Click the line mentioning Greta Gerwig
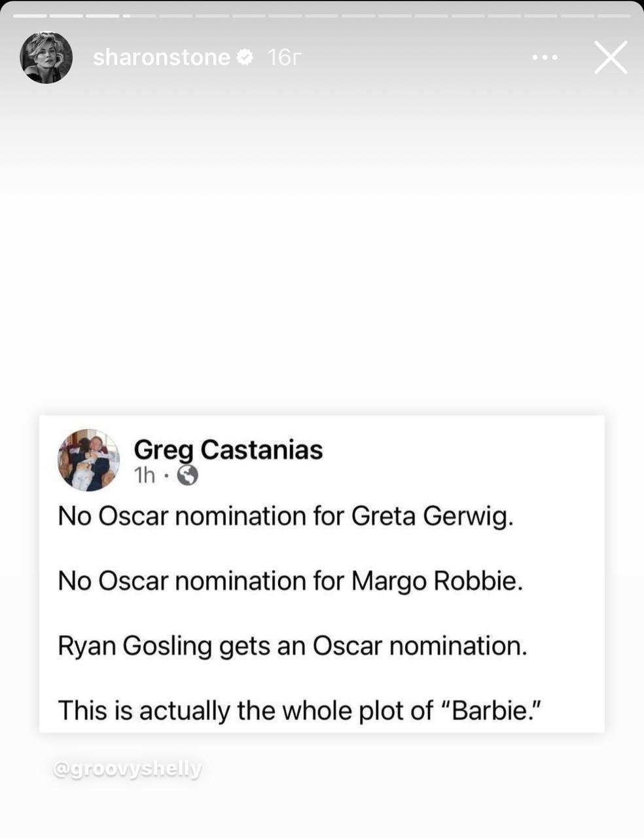Viewport: 644px width, 838px height. tap(285, 516)
